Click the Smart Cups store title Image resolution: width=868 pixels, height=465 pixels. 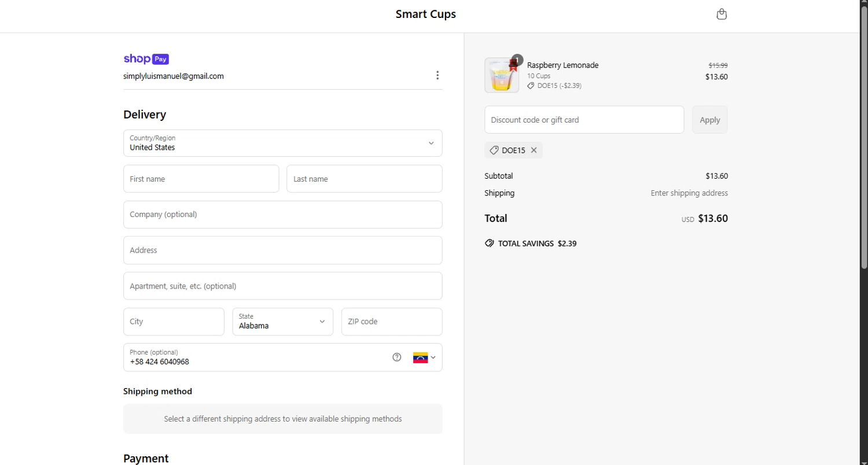pos(426,14)
